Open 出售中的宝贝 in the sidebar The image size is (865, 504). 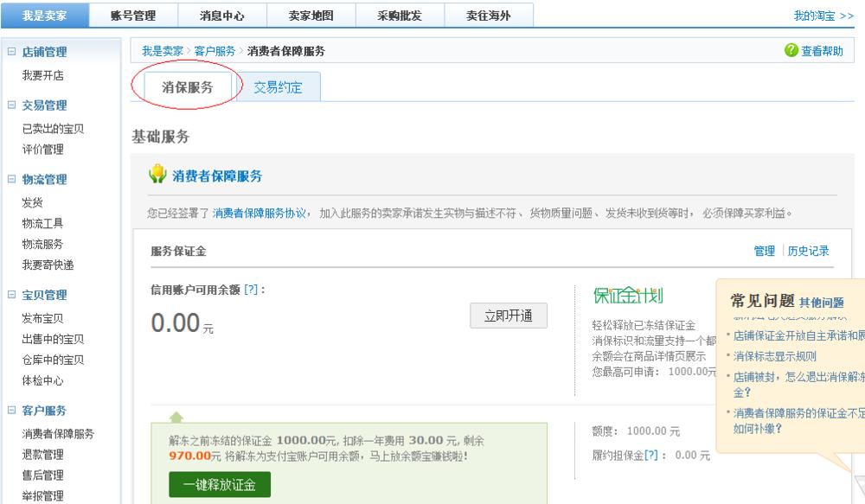click(53, 339)
